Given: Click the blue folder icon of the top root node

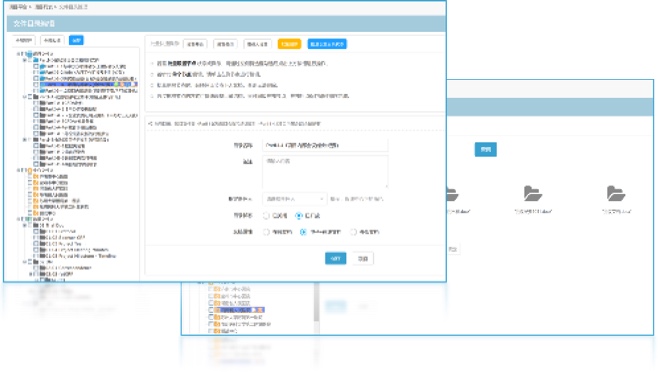Looking at the screenshot, I should point(30,54).
